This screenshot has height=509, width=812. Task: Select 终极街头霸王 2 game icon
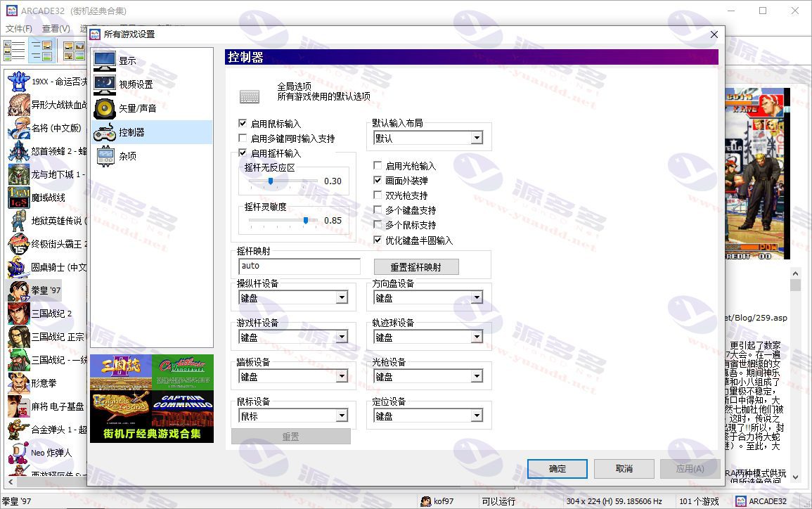pos(19,244)
